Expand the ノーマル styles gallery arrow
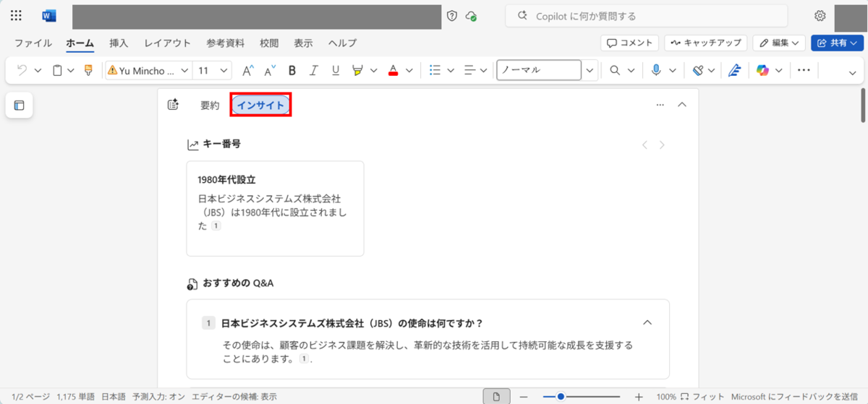 (590, 70)
